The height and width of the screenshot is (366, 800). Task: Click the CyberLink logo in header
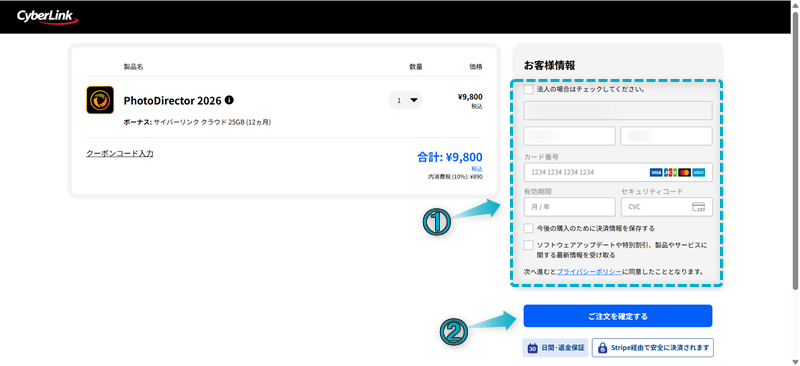[x=47, y=17]
